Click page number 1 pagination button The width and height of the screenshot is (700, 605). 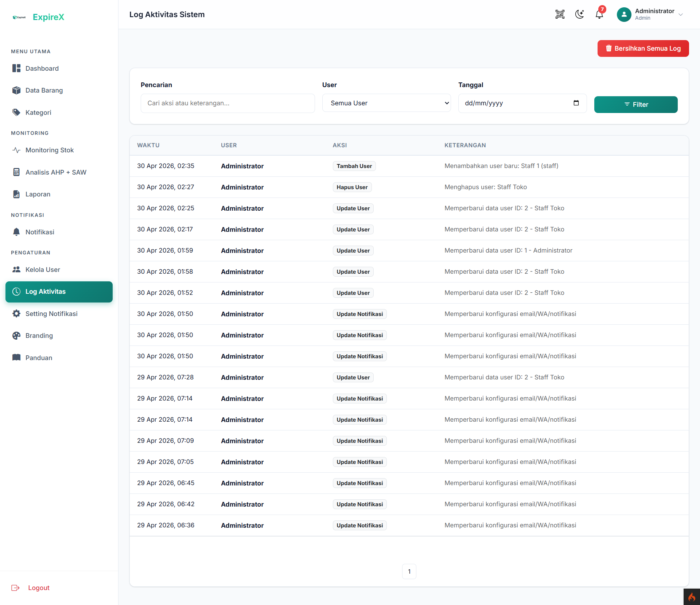pos(409,571)
